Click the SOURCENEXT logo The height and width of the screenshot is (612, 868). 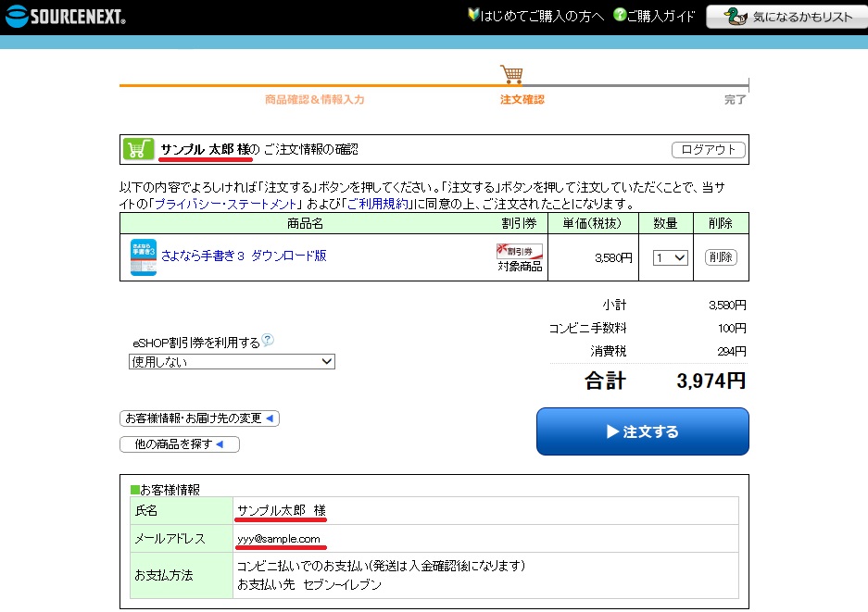pyautogui.click(x=66, y=16)
